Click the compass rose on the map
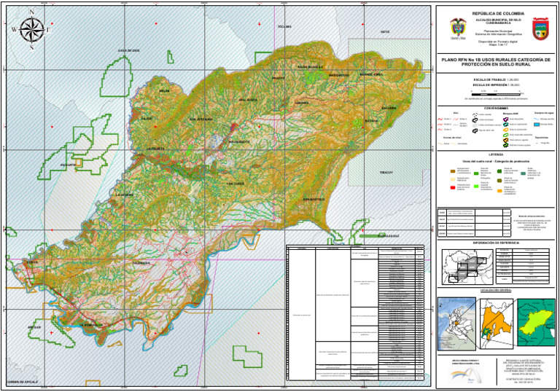 (x=32, y=30)
